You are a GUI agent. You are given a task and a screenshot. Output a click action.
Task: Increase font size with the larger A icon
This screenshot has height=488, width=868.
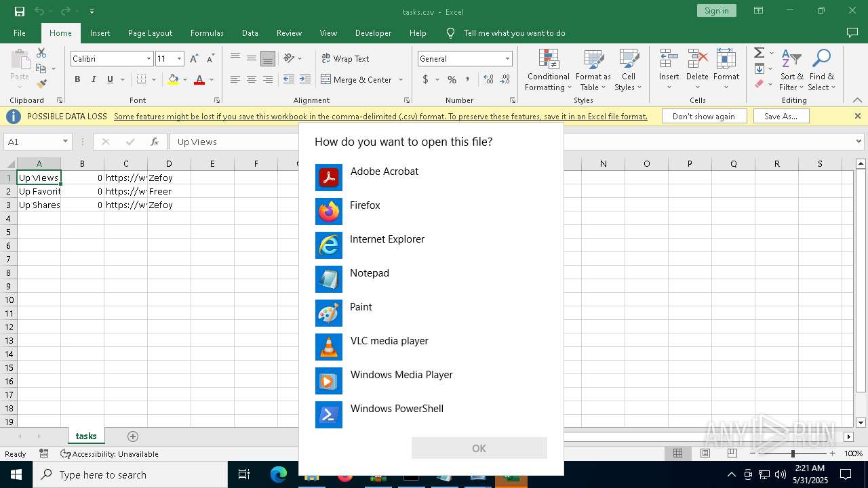click(x=195, y=59)
